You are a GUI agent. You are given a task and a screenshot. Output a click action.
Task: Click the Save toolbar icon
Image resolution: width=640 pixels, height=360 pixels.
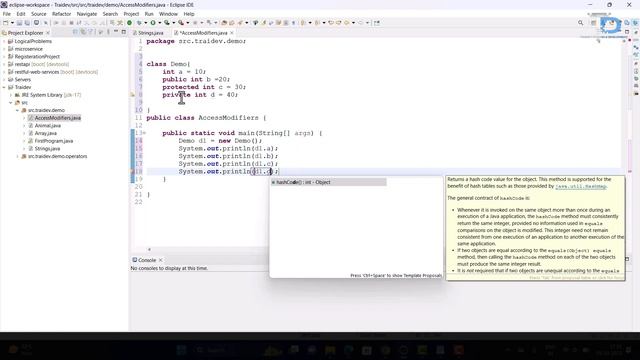(x=19, y=23)
